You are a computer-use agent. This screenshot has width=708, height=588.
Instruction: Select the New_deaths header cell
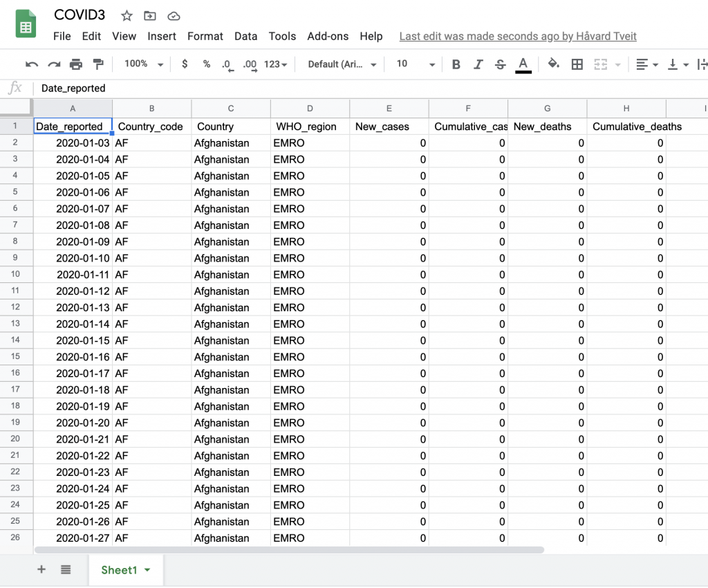click(x=548, y=127)
